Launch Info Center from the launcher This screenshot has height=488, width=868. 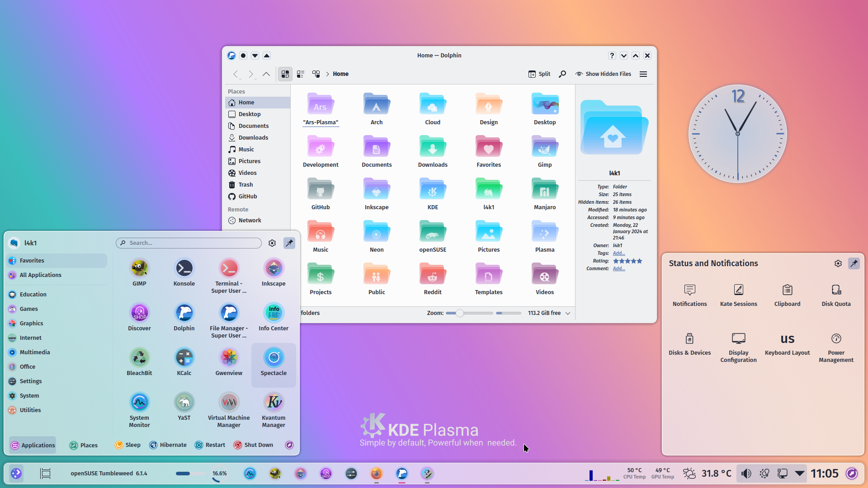coord(274,317)
